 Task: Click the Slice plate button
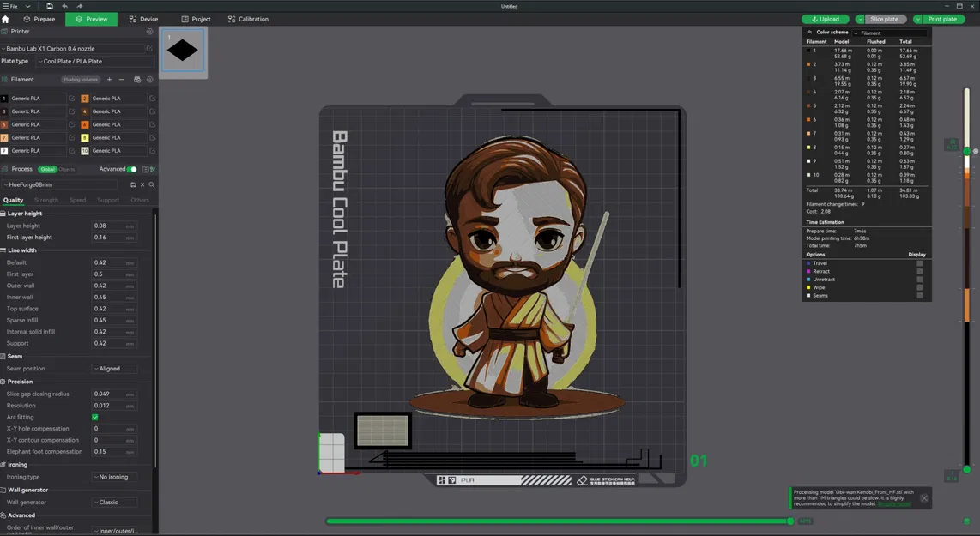(x=884, y=18)
